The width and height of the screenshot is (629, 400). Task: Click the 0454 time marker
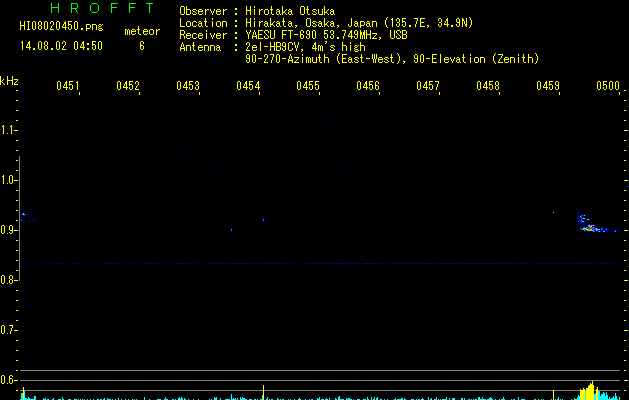248,86
